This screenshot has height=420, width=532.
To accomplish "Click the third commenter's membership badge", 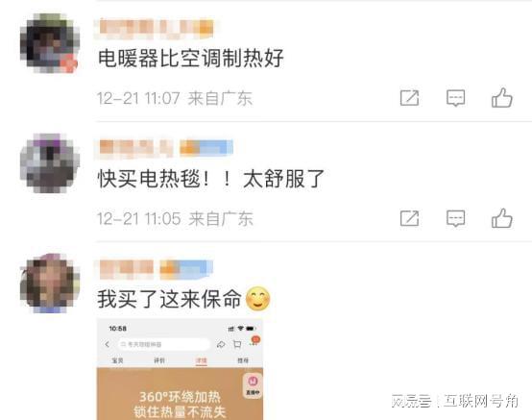I will click(186, 268).
